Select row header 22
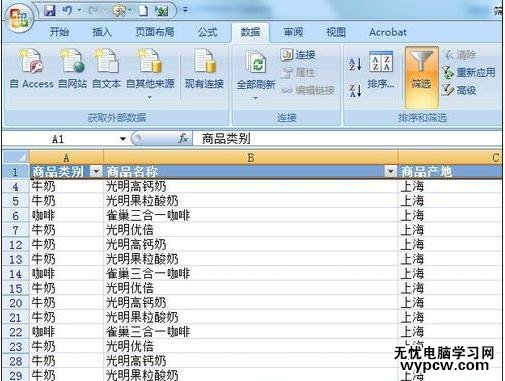 (15, 332)
